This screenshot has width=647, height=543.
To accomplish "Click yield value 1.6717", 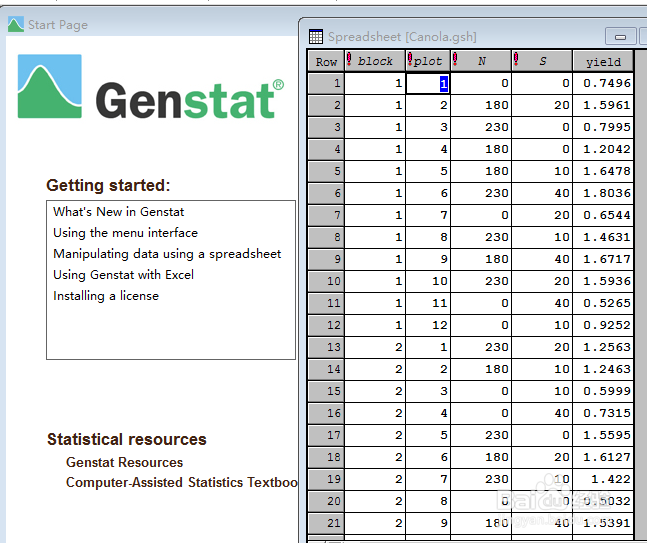I will pyautogui.click(x=603, y=259).
